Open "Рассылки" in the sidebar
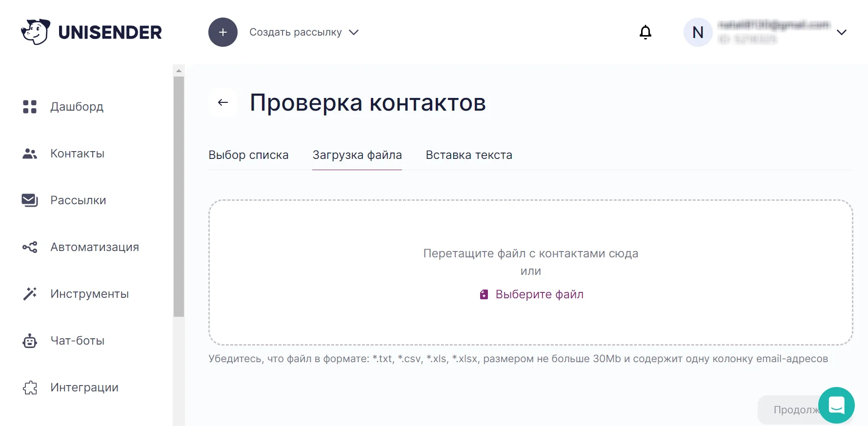Screen dimensions: 868x426 click(x=78, y=200)
